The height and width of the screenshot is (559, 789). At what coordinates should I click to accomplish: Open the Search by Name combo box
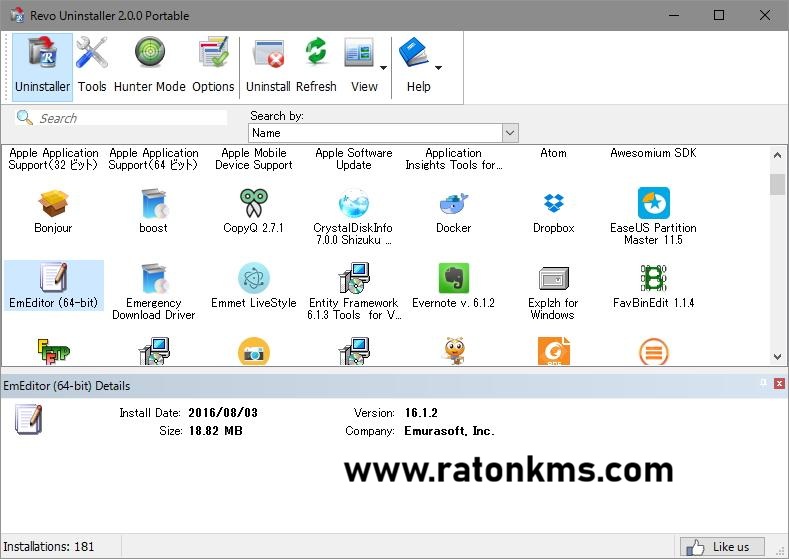click(383, 133)
